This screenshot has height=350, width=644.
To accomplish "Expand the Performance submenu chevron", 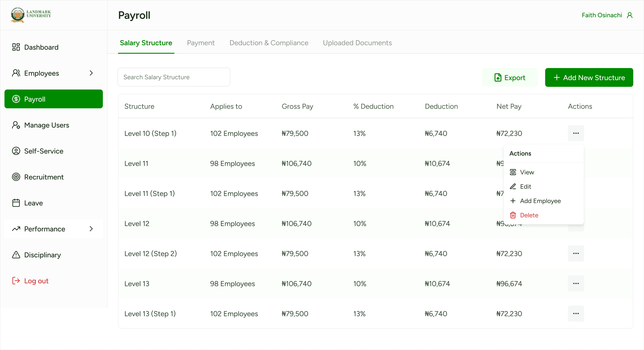I will 91,229.
